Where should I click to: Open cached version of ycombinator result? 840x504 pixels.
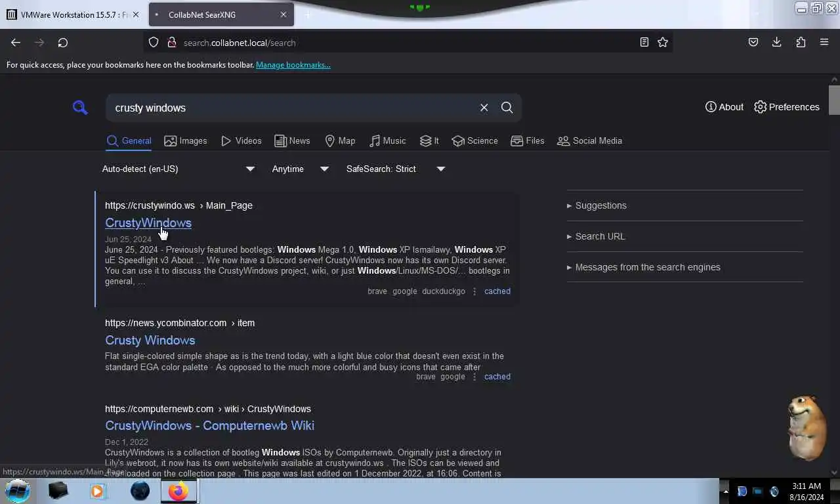(x=497, y=377)
